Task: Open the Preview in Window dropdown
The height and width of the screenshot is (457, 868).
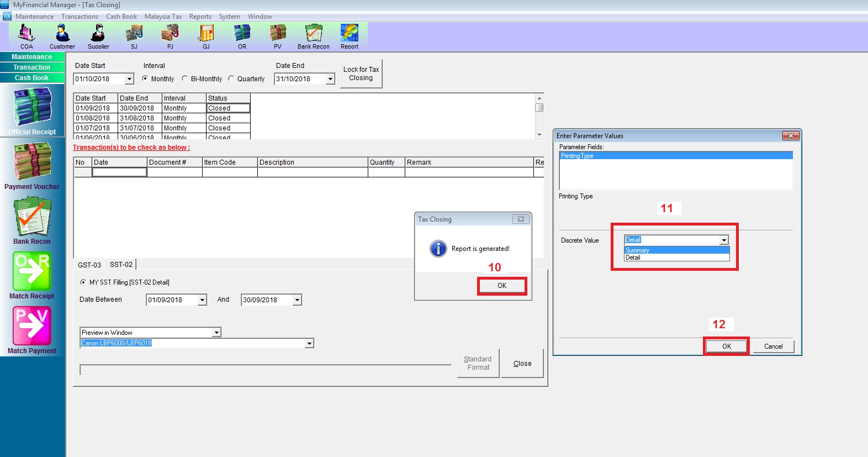Action: (x=216, y=333)
